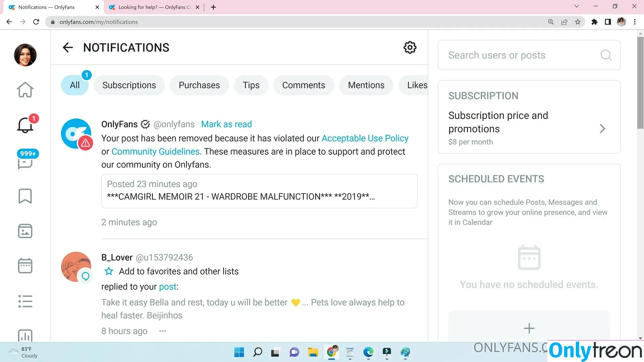The image size is (644, 362).
Task: Open notification settings gear icon
Action: pyautogui.click(x=410, y=48)
